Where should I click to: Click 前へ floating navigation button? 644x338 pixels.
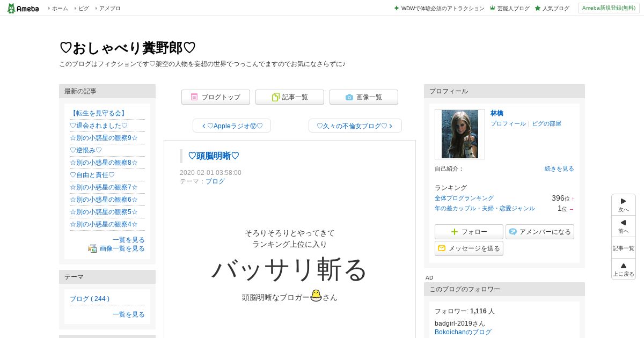624,226
